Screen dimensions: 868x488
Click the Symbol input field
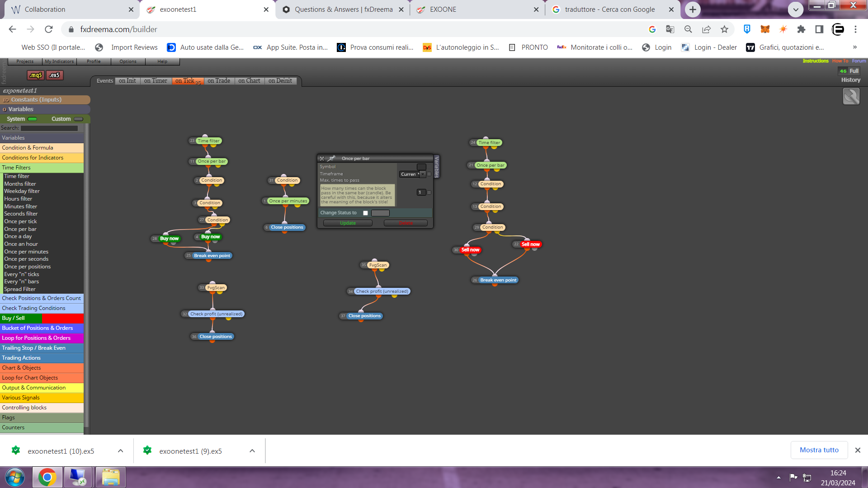coord(421,167)
